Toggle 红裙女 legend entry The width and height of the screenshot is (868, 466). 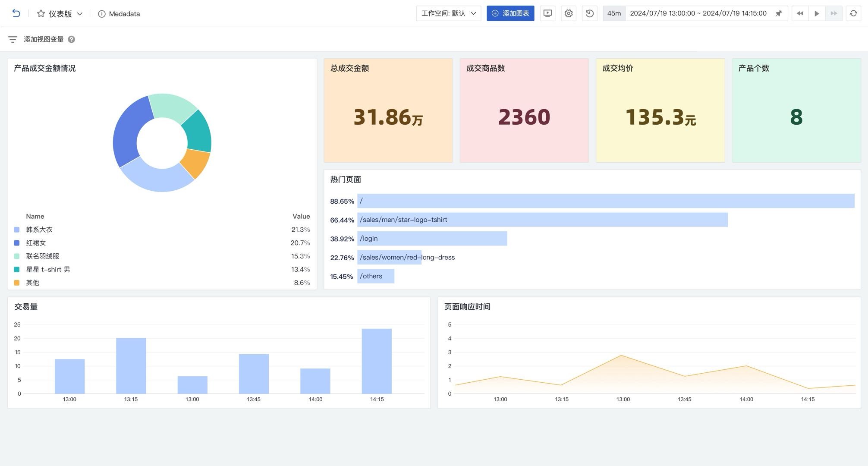(36, 243)
